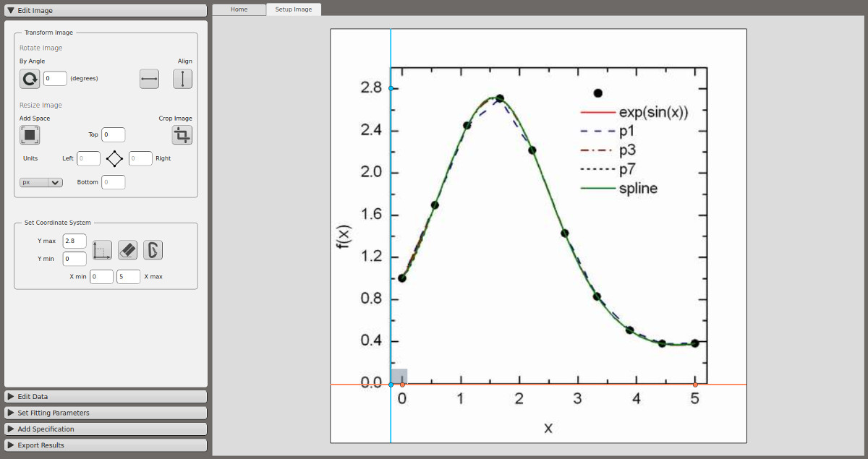Click the vertical align line icon

182,79
